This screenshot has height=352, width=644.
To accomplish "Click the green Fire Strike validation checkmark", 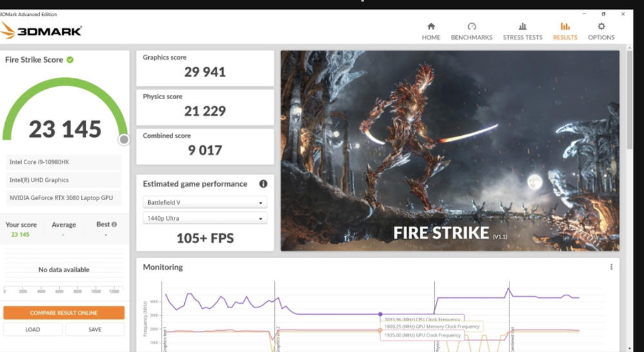I will [70, 60].
